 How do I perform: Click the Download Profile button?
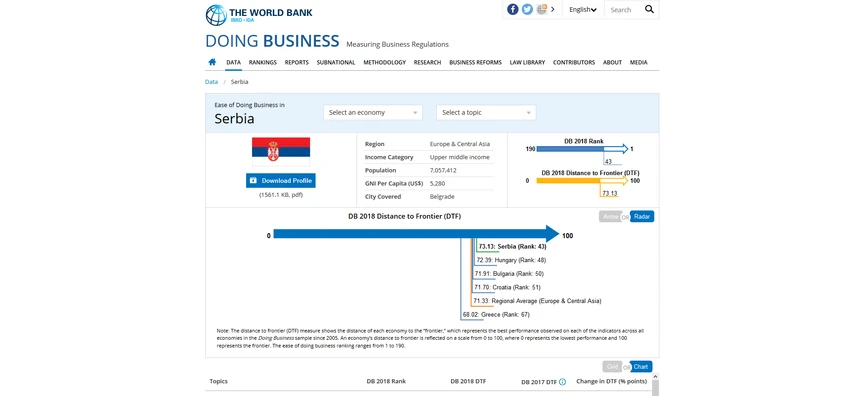(281, 180)
